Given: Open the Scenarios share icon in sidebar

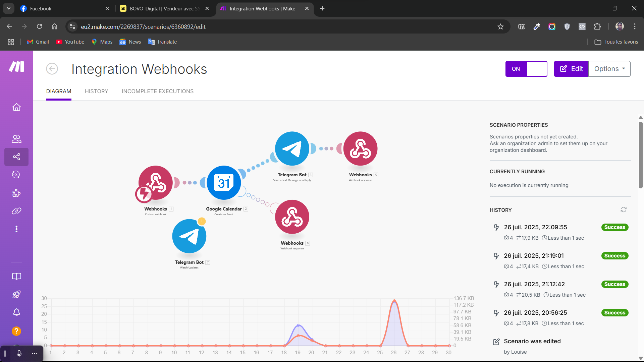Looking at the screenshot, I should pyautogui.click(x=16, y=157).
